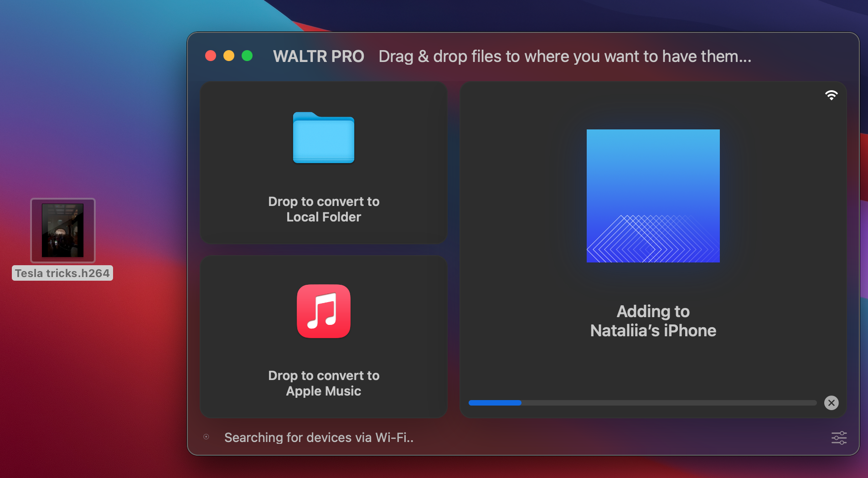
Task: Click the red Apple Music icon
Action: (x=324, y=311)
